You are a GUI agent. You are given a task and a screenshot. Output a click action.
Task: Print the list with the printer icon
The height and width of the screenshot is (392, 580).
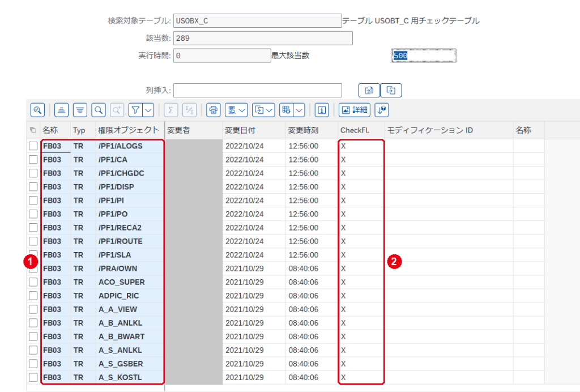214,110
